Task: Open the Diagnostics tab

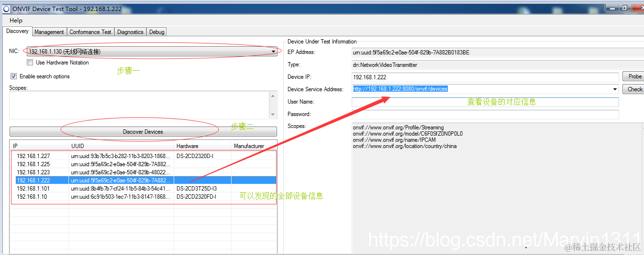Action: point(130,32)
